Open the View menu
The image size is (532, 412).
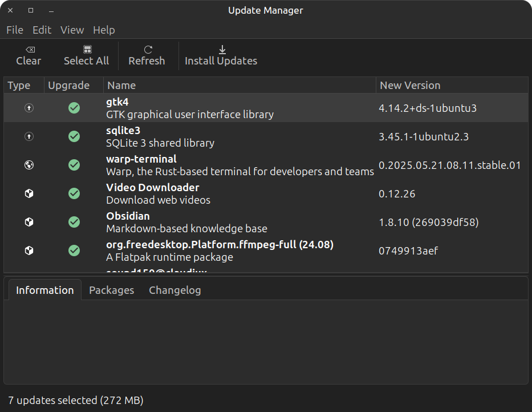72,30
